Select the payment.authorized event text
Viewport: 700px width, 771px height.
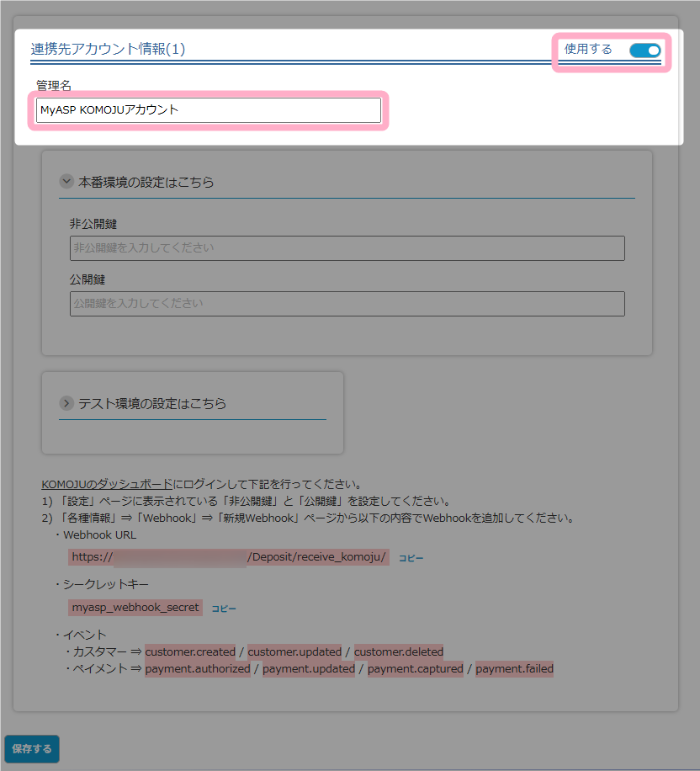point(198,670)
